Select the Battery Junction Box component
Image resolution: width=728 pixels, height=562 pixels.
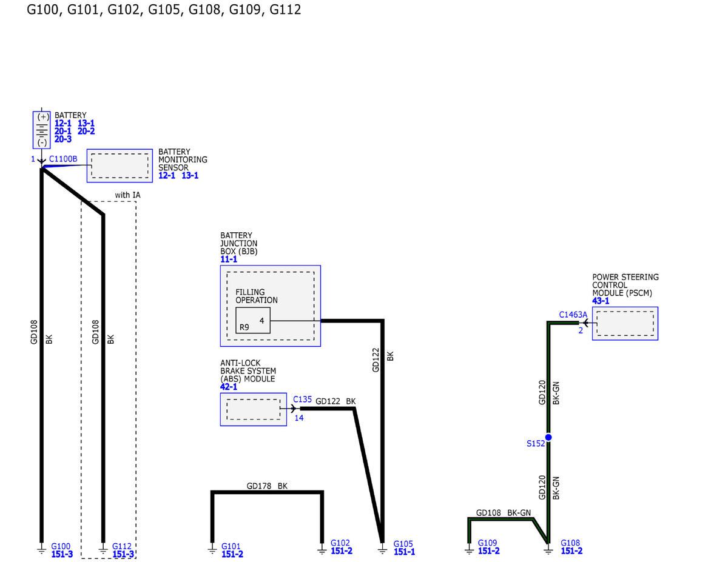(270, 306)
